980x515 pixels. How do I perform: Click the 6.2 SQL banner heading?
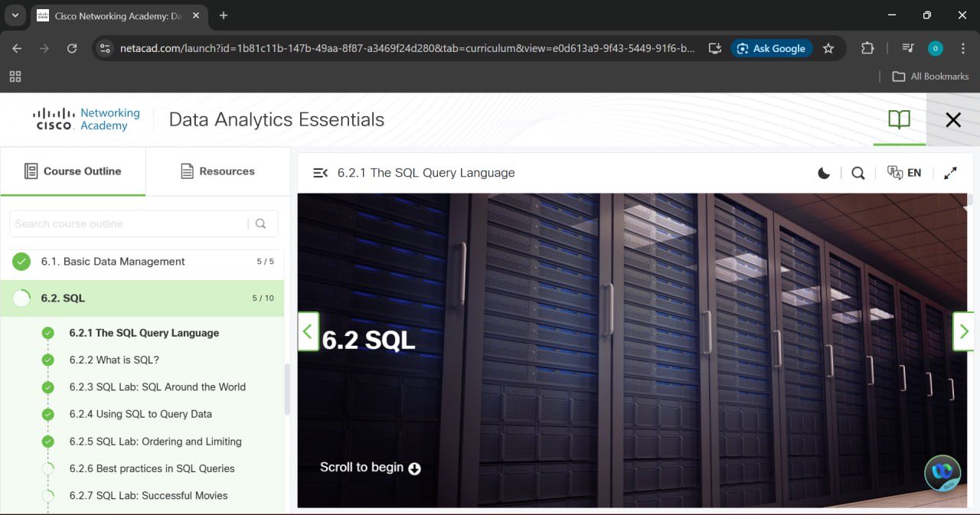click(x=368, y=340)
